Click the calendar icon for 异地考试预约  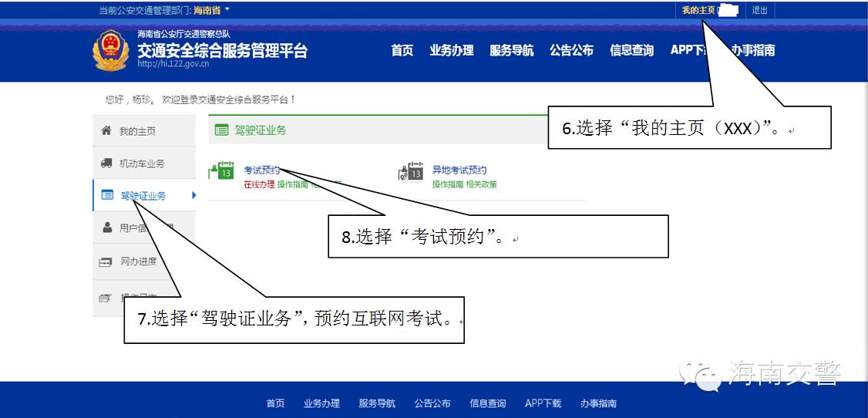[412, 171]
